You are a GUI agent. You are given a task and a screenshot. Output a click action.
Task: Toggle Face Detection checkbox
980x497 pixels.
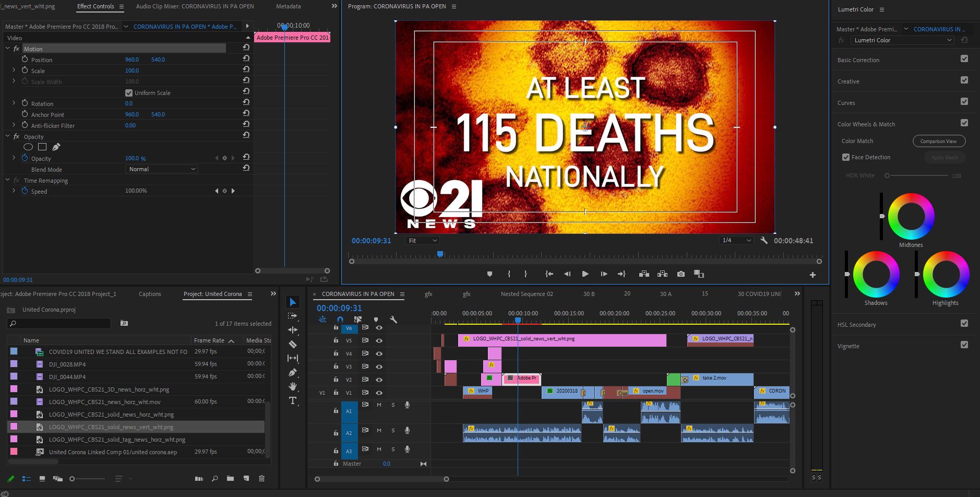(846, 157)
